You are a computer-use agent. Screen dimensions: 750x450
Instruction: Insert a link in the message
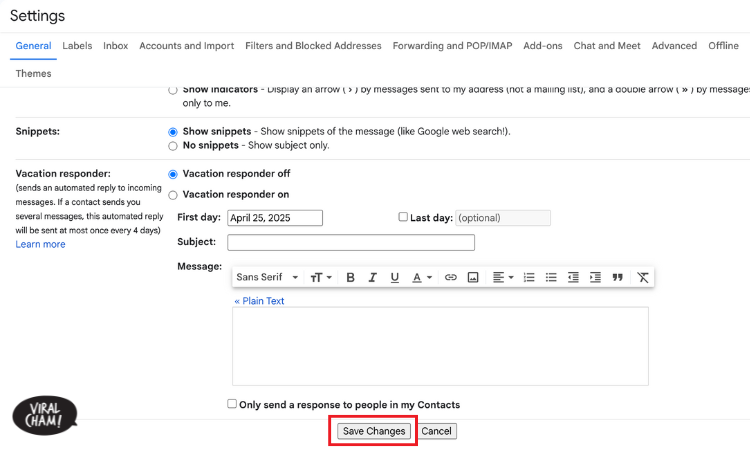click(x=451, y=277)
